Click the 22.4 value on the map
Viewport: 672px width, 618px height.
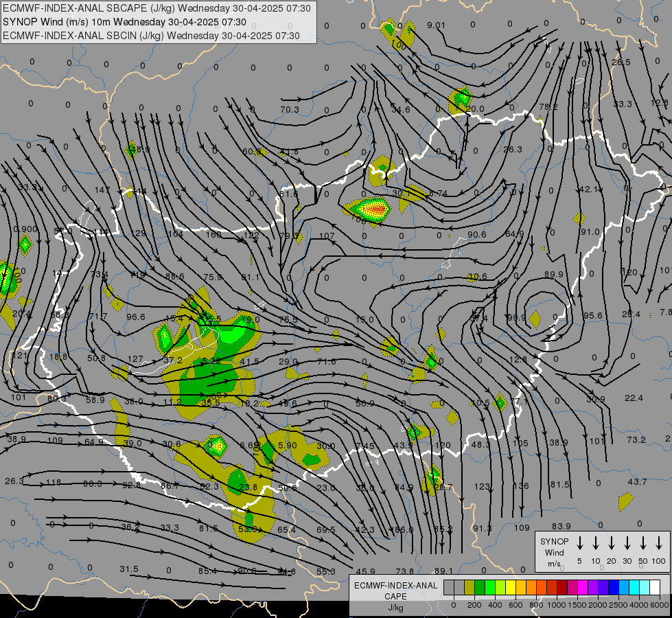click(x=634, y=398)
